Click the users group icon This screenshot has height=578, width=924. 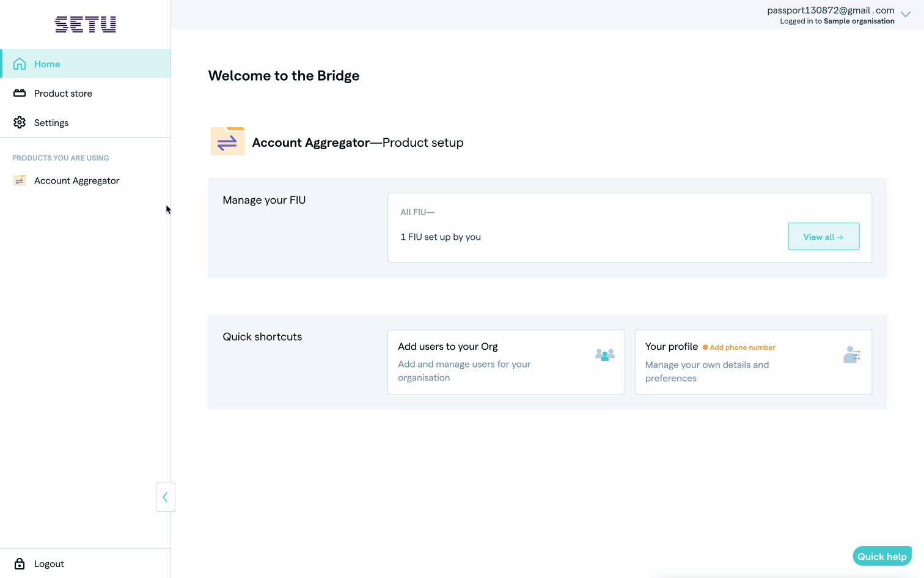[604, 355]
